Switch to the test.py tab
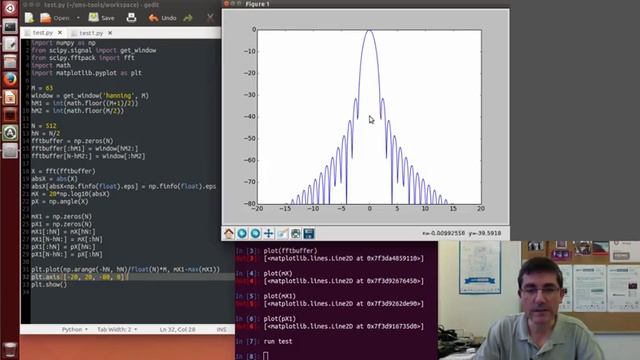 pyautogui.click(x=43, y=33)
